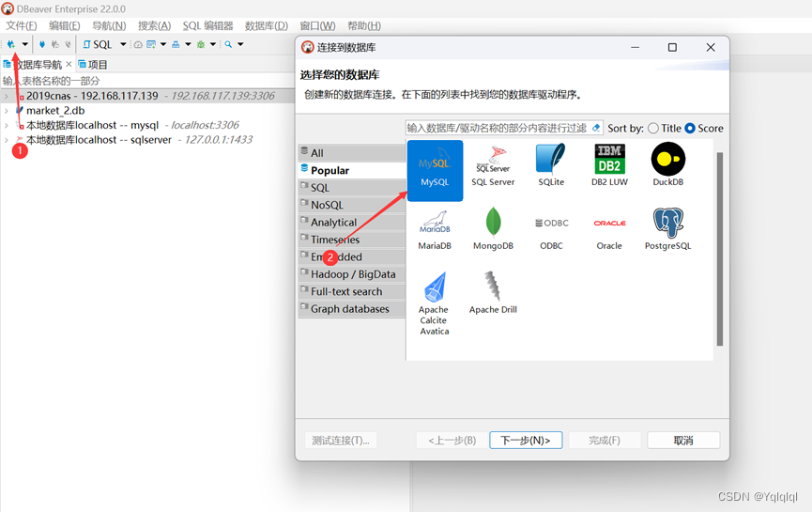Choose the ODBC driver tile

coord(552,233)
